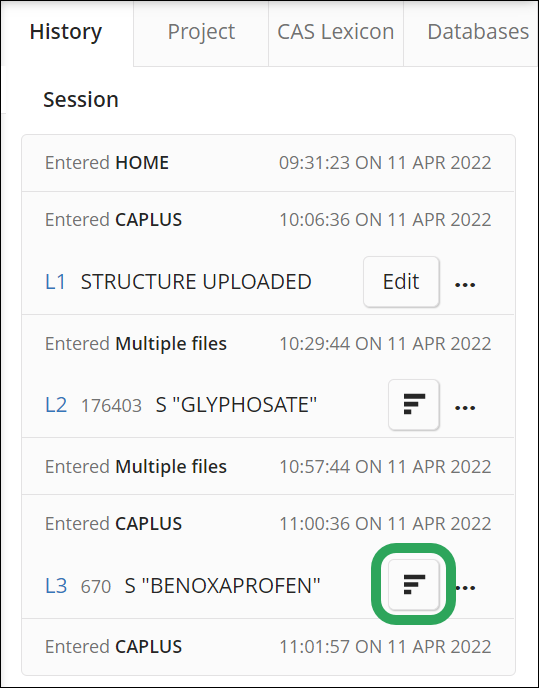Switch to the CAS Lexicon tab
Image resolution: width=539 pixels, height=688 pixels.
(336, 32)
